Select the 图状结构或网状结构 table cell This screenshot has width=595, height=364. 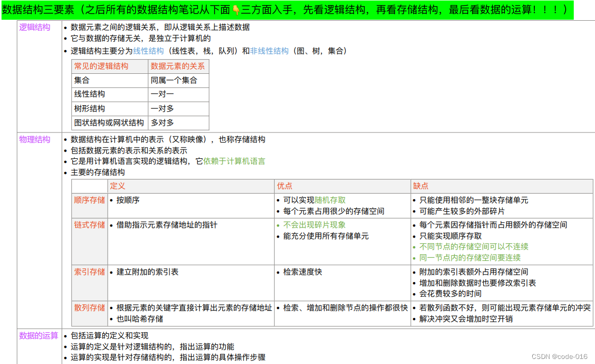108,122
